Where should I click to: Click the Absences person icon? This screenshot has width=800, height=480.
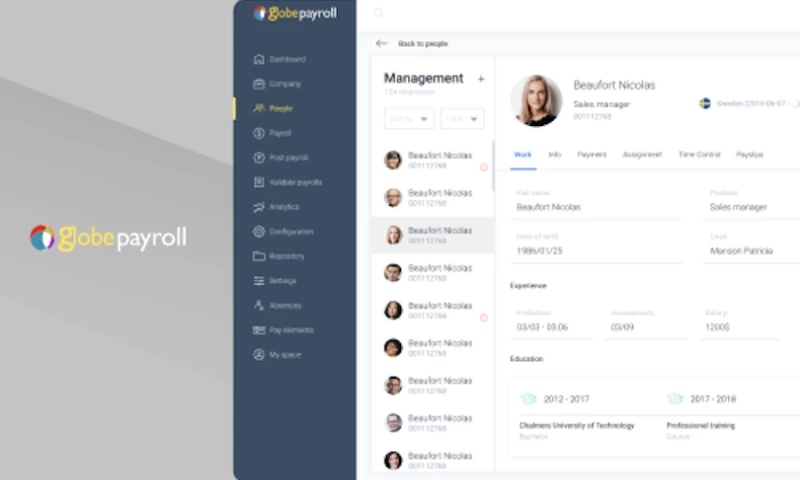259,306
